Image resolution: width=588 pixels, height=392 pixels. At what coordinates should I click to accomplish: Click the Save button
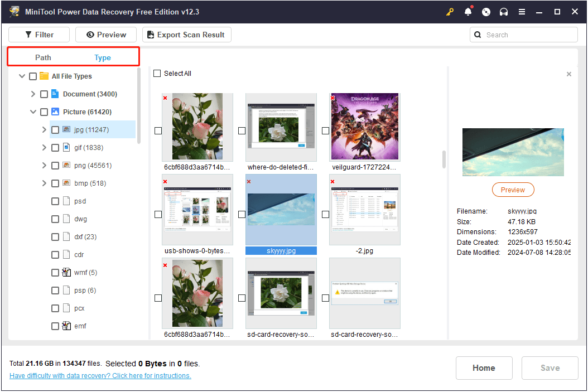coord(550,368)
